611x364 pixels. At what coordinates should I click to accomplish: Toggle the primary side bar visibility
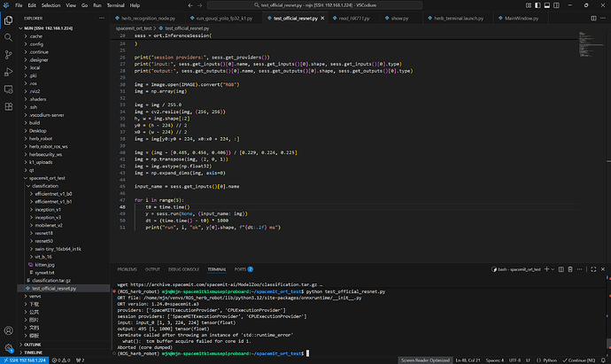click(538, 5)
